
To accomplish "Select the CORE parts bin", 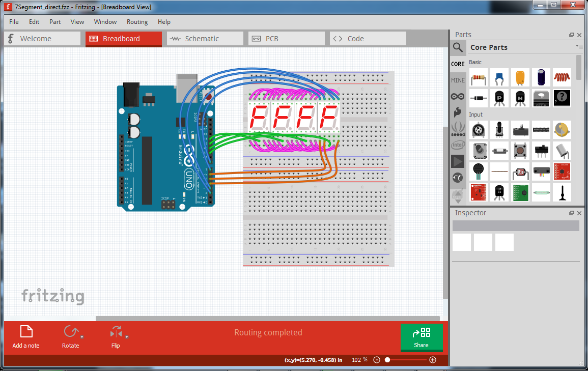I will click(458, 64).
